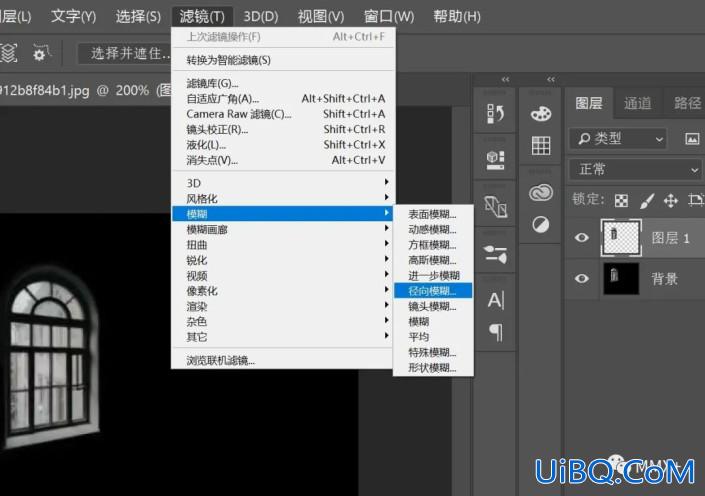Open the History panel icon

point(495,114)
